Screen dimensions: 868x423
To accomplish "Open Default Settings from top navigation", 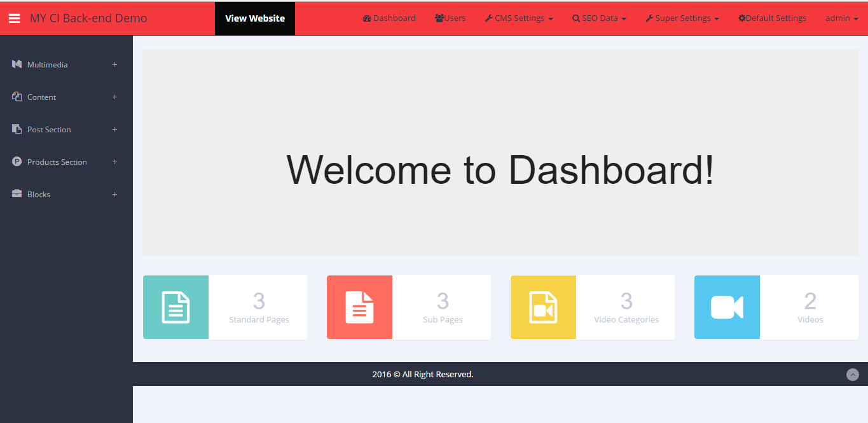I will 772,18.
